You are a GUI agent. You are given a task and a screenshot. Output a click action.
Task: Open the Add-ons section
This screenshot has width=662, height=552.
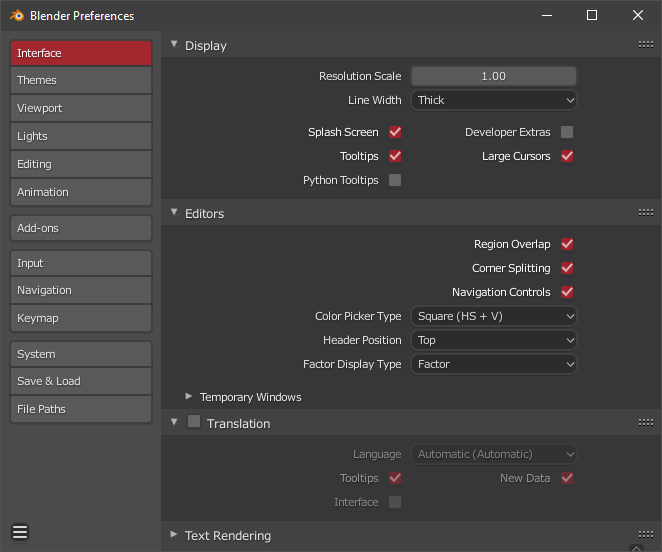tap(81, 228)
